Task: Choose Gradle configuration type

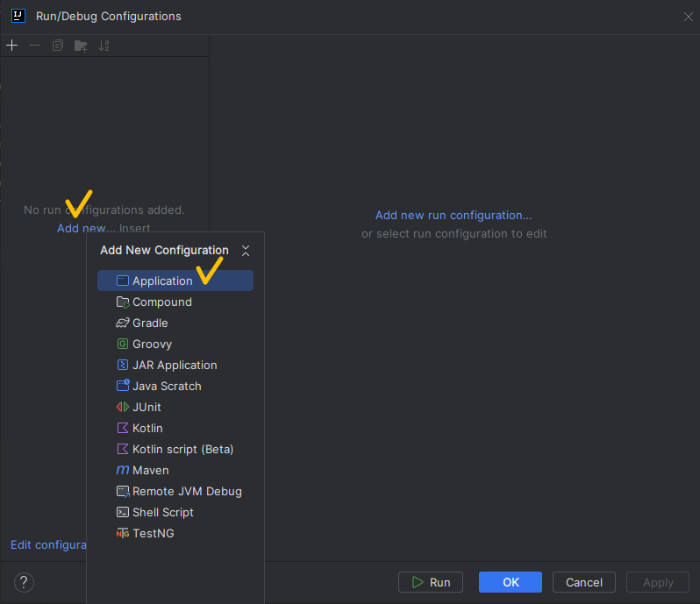Action: (x=175, y=323)
